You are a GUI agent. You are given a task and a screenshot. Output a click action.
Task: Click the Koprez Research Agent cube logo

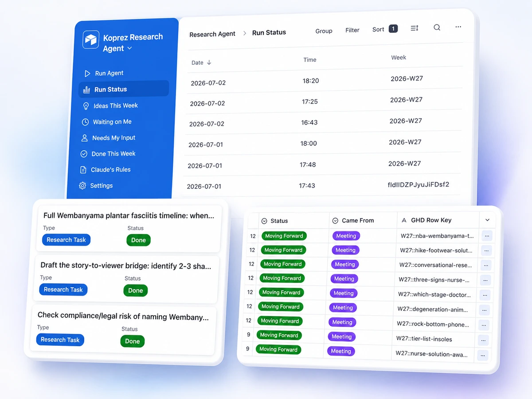91,39
